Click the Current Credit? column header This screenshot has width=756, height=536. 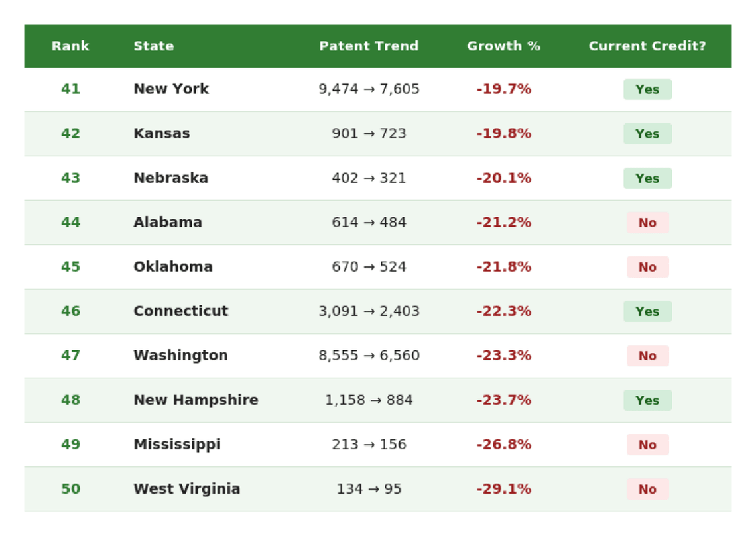pos(647,46)
